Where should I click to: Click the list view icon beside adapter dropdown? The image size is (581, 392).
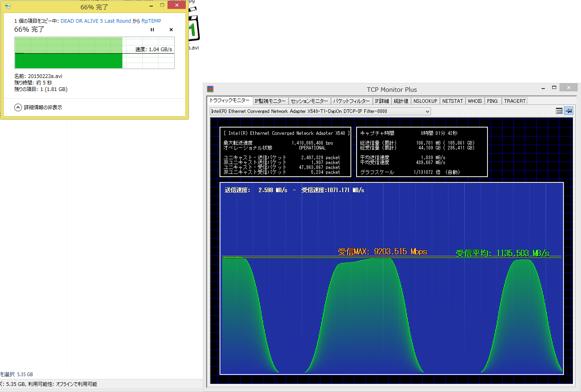click(559, 111)
